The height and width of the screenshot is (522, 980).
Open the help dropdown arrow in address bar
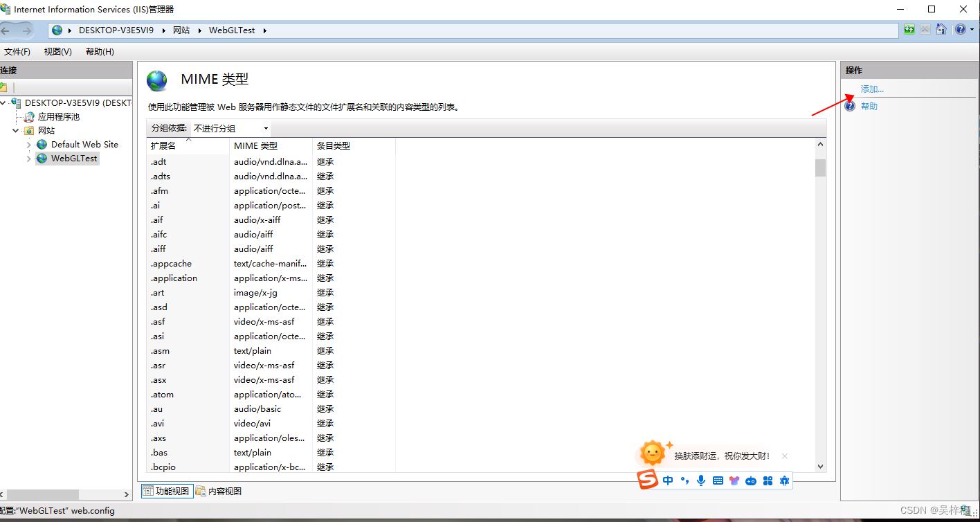(x=972, y=30)
